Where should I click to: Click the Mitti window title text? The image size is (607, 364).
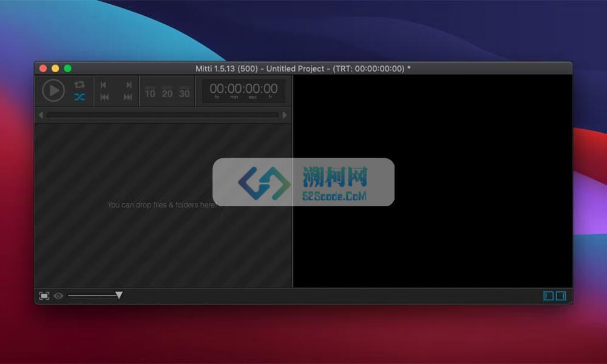coord(303,69)
